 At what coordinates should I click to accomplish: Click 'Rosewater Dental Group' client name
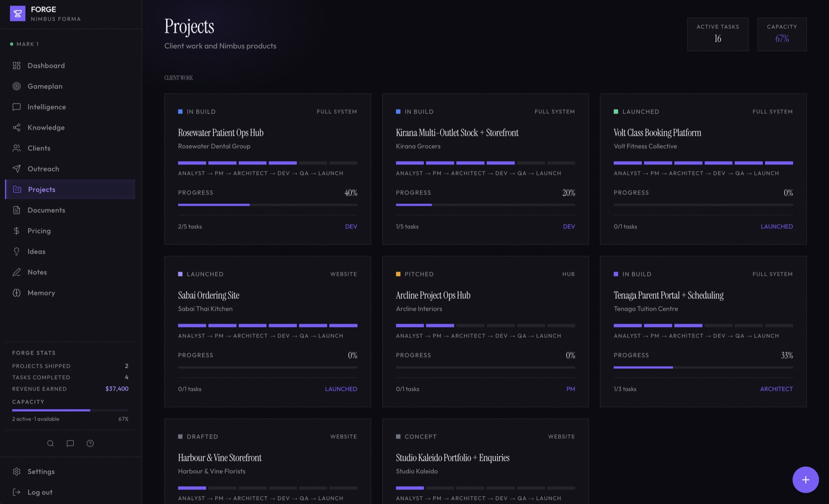(x=214, y=146)
